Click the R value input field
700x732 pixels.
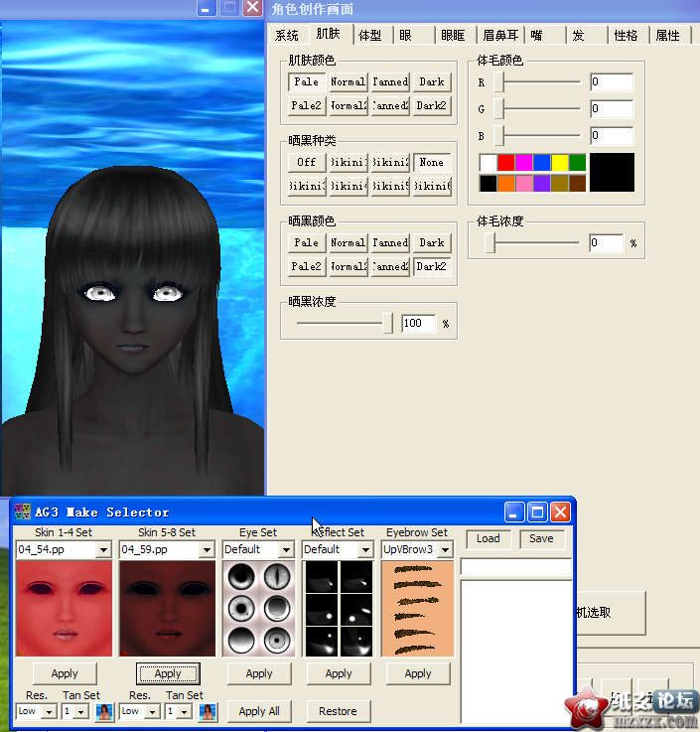611,82
